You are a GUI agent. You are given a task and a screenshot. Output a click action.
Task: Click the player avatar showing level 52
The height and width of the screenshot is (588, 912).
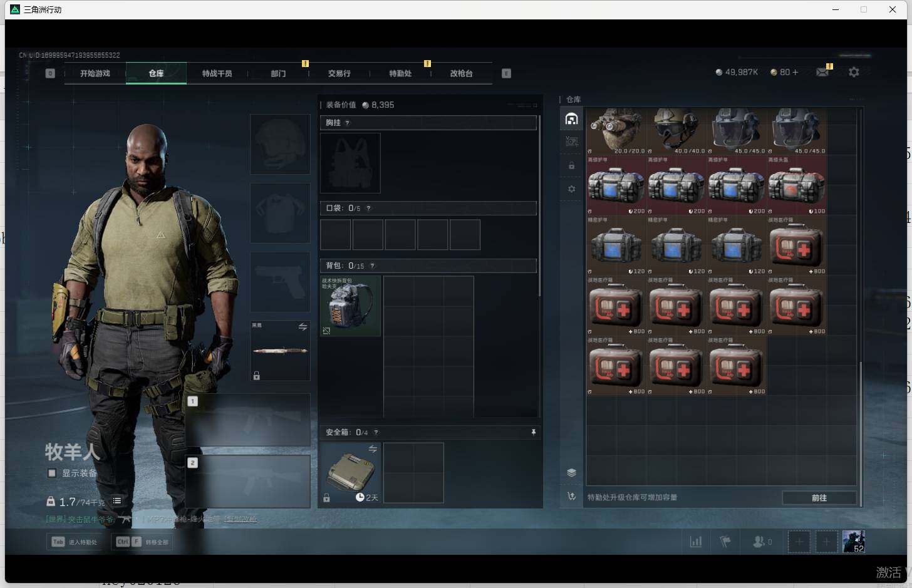coord(853,542)
